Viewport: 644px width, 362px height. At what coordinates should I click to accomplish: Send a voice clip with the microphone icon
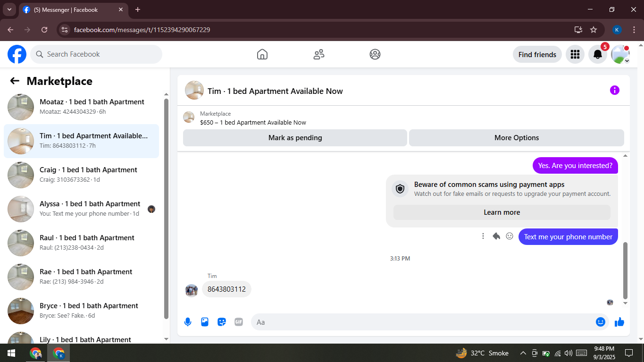click(188, 322)
